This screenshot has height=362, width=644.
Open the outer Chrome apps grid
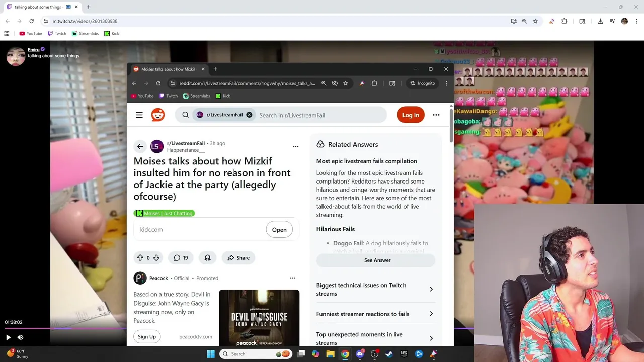click(7, 34)
